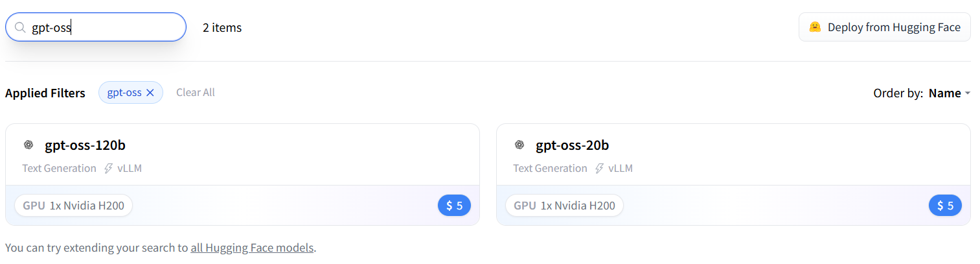Clear all applied filters
This screenshot has height=264, width=980.
[x=196, y=93]
